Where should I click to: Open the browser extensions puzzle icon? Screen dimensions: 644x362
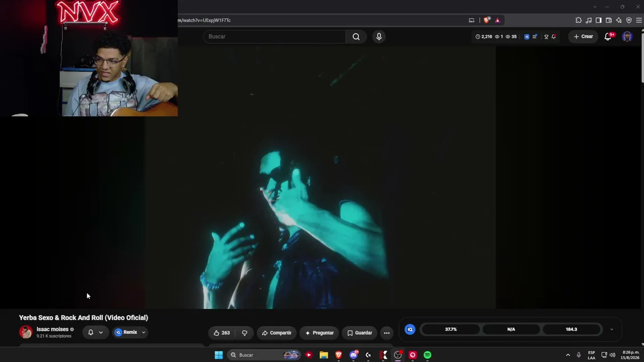579,20
